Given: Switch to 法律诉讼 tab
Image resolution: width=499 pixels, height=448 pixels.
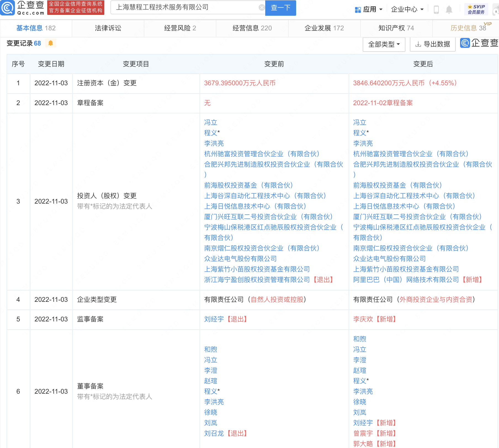Looking at the screenshot, I should (108, 28).
